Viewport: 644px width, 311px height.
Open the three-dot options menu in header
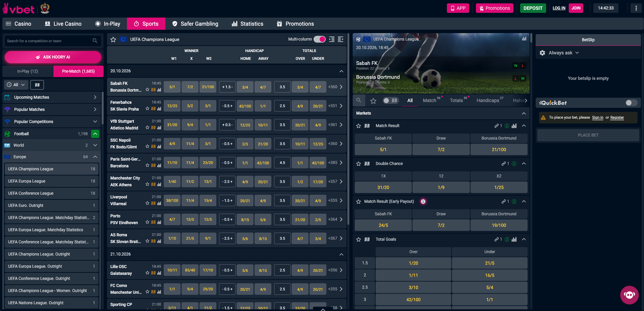tap(636, 8)
